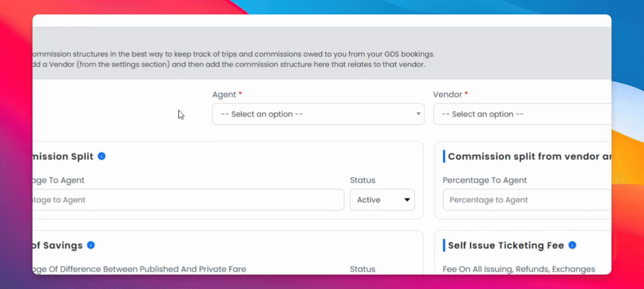The height and width of the screenshot is (289, 644).
Task: Click the Difference Between Published And Private Fare label
Action: (139, 269)
